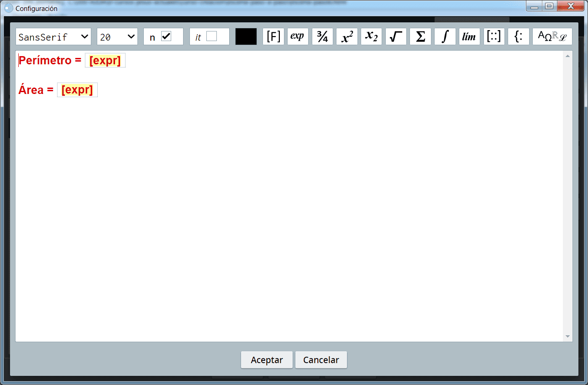Insert an integral symbol
The width and height of the screenshot is (588, 385).
445,37
